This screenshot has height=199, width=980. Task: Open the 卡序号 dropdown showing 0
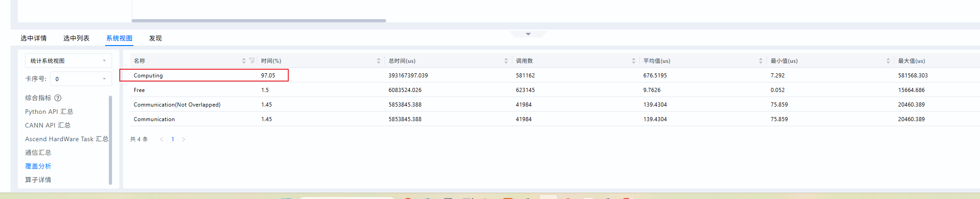coord(81,79)
